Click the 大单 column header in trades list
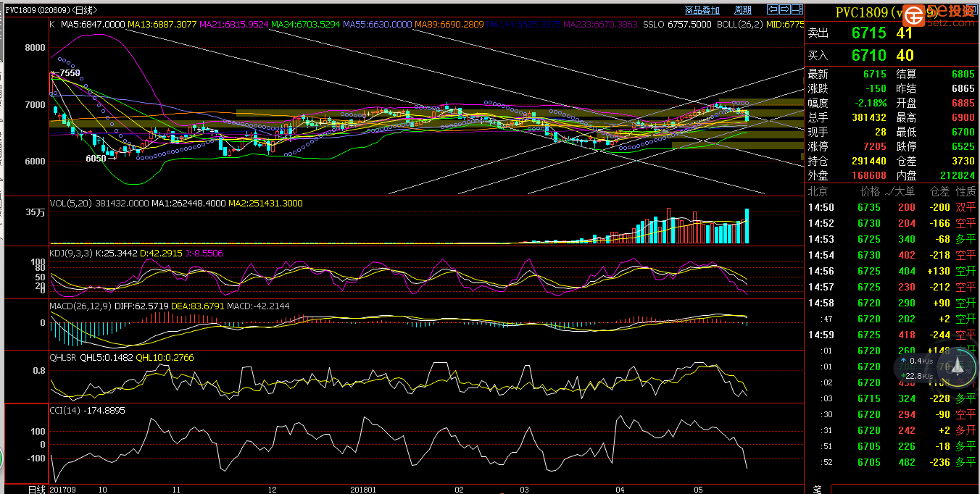The image size is (980, 494). click(x=903, y=191)
